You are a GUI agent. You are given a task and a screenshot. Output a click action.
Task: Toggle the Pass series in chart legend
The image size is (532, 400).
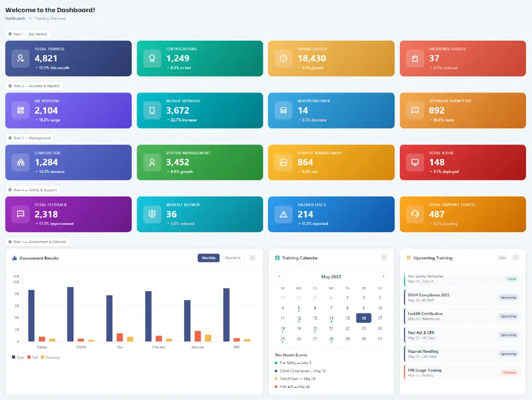pyautogui.click(x=18, y=357)
